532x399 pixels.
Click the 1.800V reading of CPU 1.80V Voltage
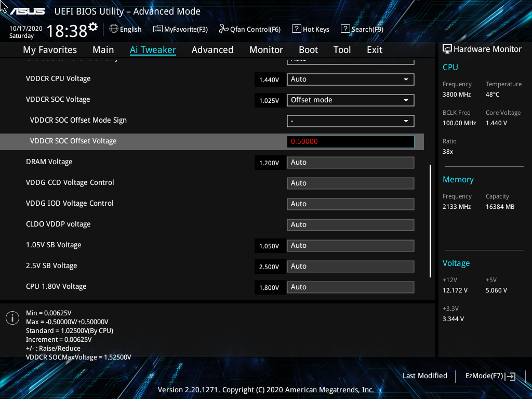270,287
